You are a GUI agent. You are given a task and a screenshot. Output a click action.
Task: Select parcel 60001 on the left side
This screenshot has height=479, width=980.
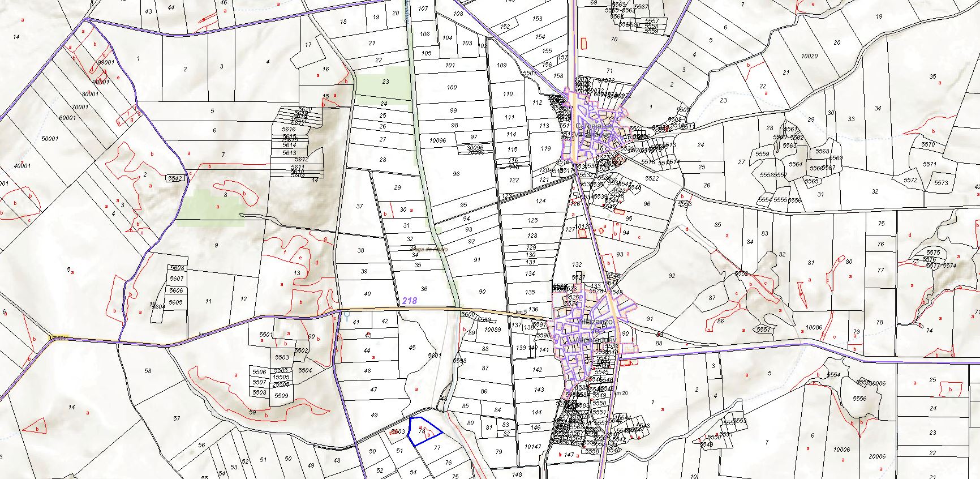click(67, 118)
